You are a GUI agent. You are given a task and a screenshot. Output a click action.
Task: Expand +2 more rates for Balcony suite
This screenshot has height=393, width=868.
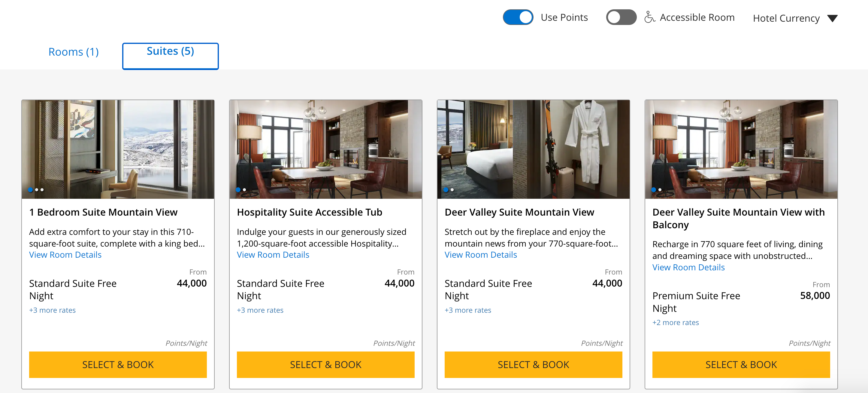coord(675,323)
